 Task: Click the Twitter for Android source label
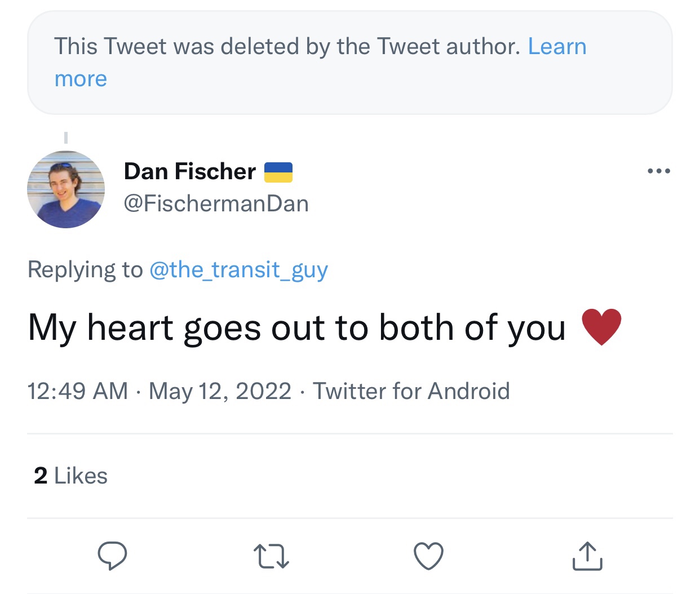tap(411, 391)
